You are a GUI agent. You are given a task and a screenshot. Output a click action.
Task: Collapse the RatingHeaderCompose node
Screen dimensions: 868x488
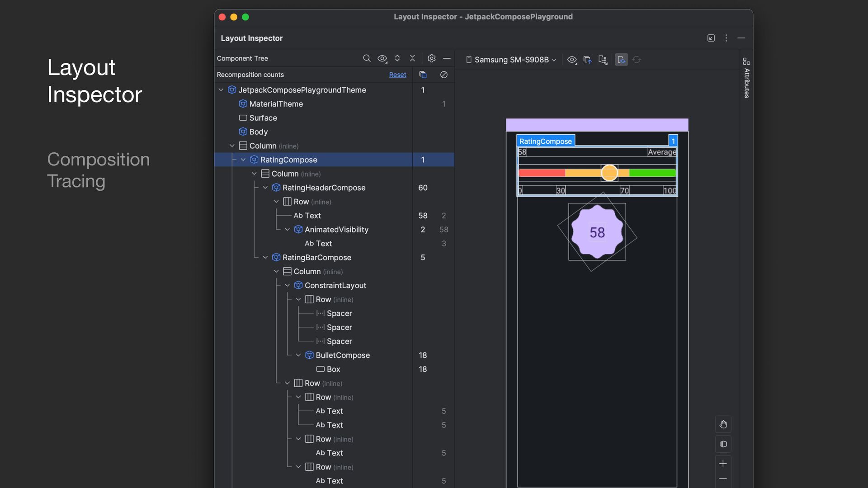pos(265,188)
